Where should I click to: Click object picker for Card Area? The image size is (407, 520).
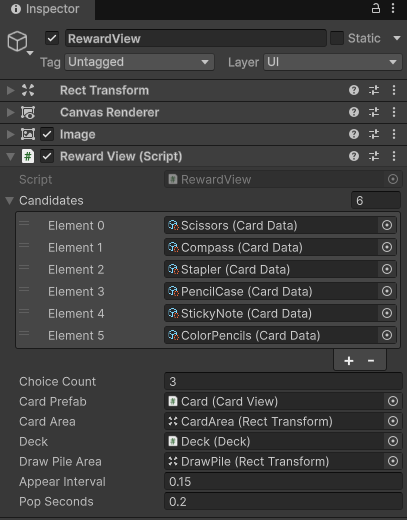[393, 421]
